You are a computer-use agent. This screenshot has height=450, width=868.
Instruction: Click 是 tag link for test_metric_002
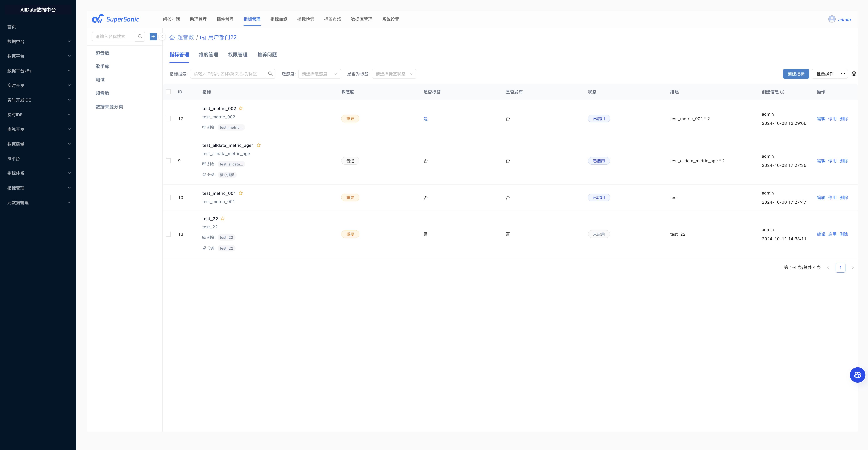pos(426,119)
